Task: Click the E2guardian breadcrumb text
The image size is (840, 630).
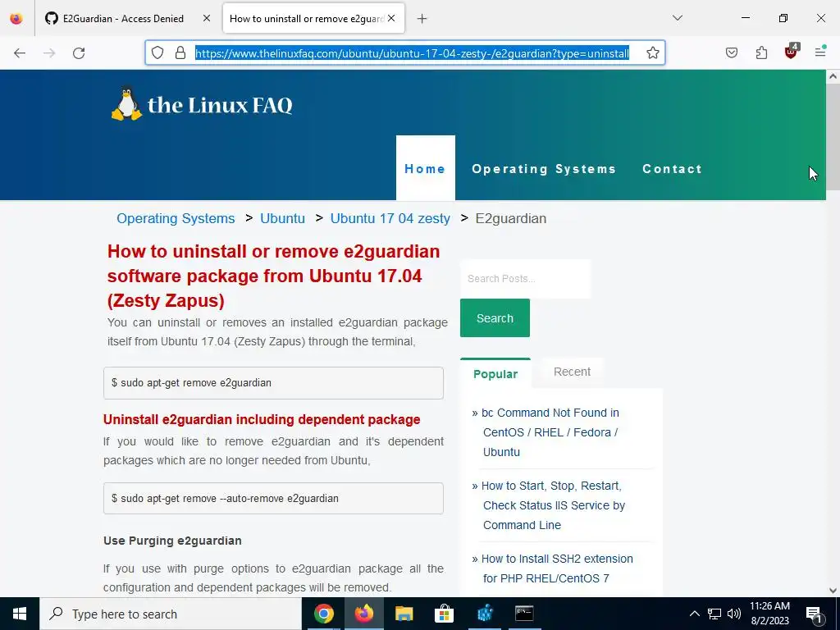Action: pos(510,218)
